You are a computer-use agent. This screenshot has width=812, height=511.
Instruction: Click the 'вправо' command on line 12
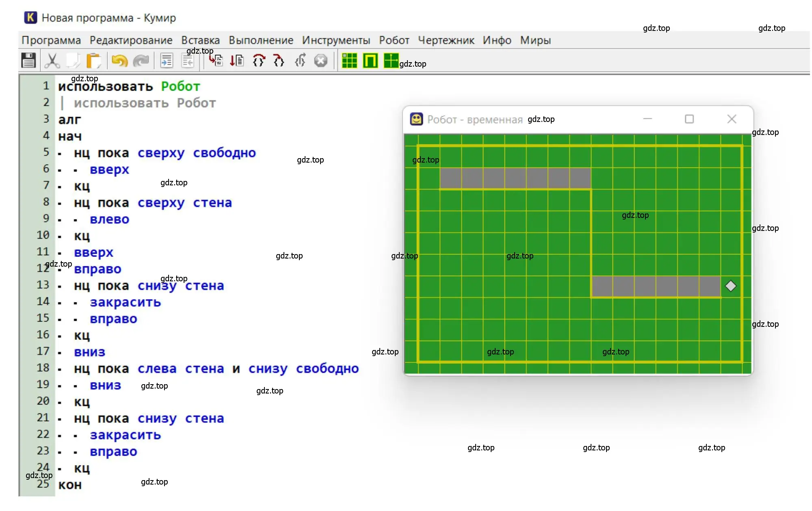pyautogui.click(x=97, y=270)
